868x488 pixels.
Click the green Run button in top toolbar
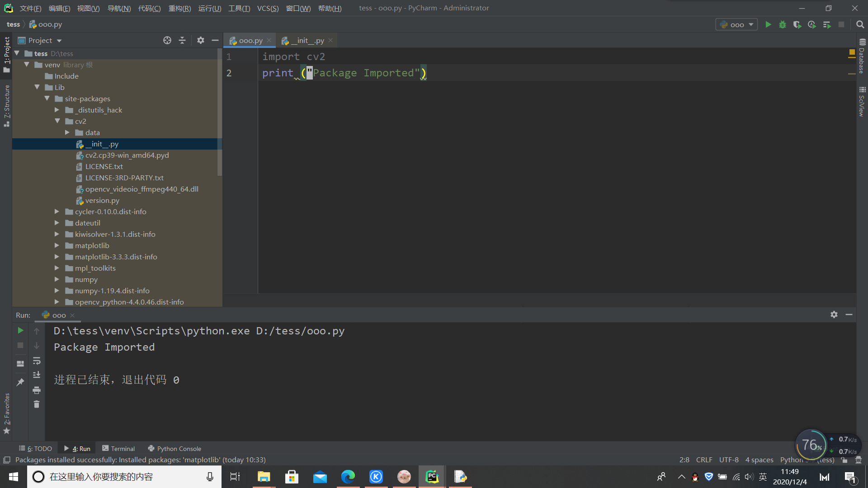coord(768,24)
